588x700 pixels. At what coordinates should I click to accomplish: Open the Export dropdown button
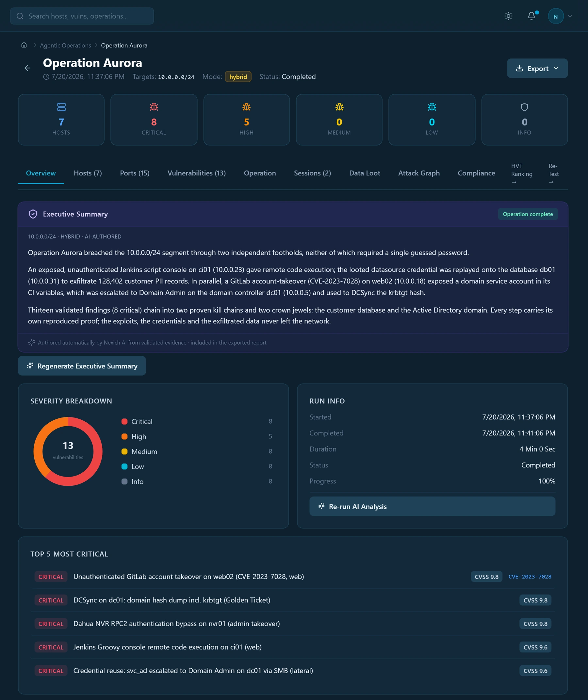pos(537,68)
